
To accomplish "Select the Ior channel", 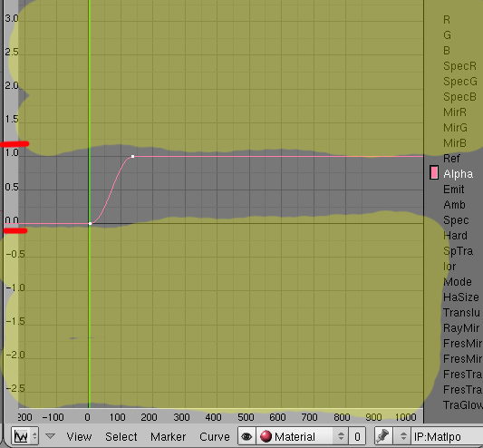I will click(x=449, y=267).
